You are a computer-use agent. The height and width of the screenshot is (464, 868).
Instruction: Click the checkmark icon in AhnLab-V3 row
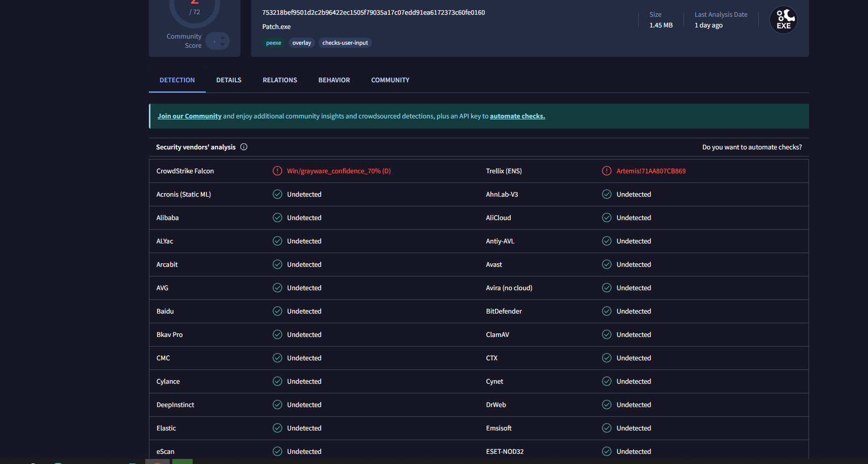[607, 194]
